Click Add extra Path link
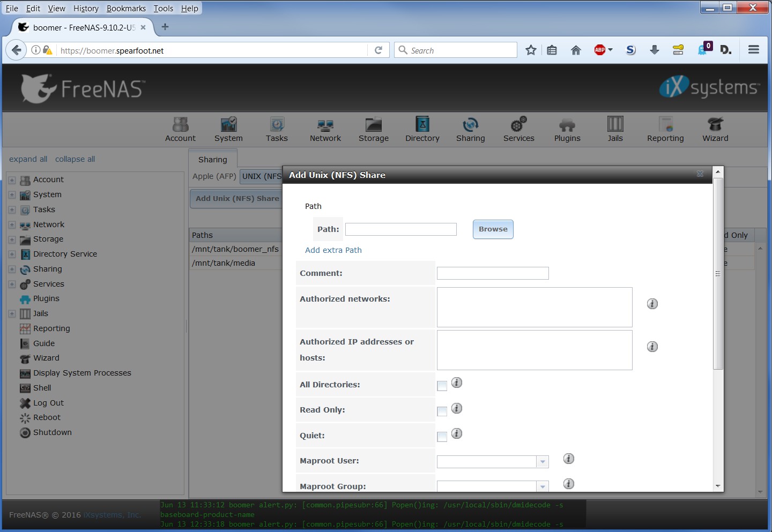 (333, 250)
